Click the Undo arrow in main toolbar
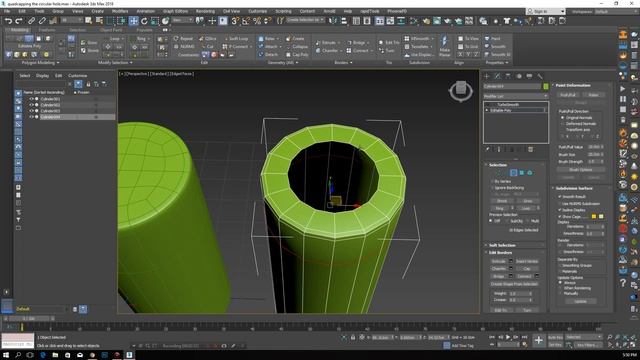The width and height of the screenshot is (640, 360). 9,21
